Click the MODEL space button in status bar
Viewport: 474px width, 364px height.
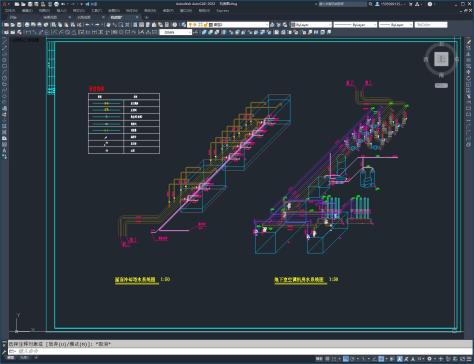[x=320, y=359]
